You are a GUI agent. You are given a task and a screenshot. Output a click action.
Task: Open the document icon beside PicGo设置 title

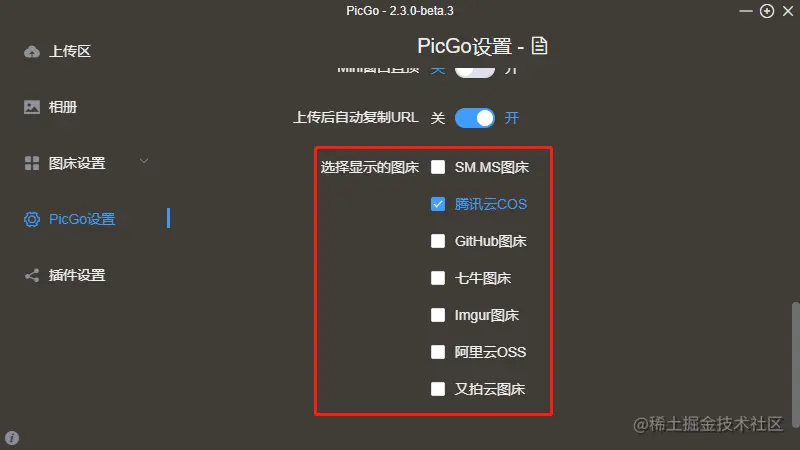(539, 46)
